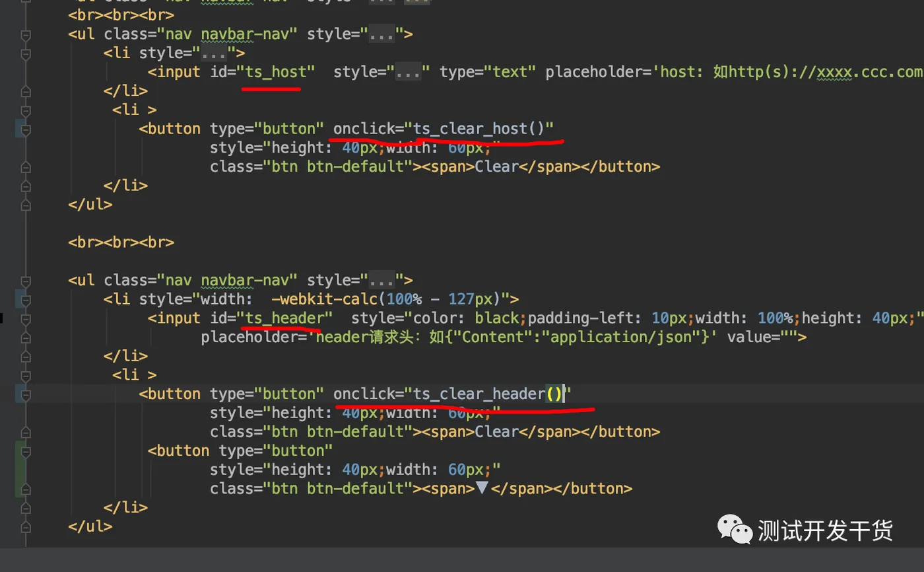Click fold end marker on ts_clear_host button's class line

tap(26, 167)
